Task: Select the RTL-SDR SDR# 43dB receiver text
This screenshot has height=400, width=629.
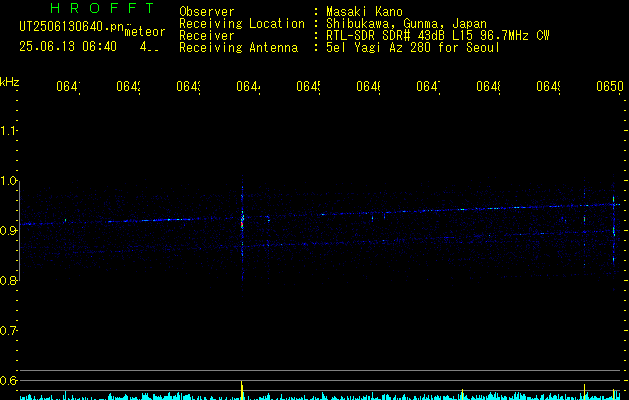Action: coord(438,36)
